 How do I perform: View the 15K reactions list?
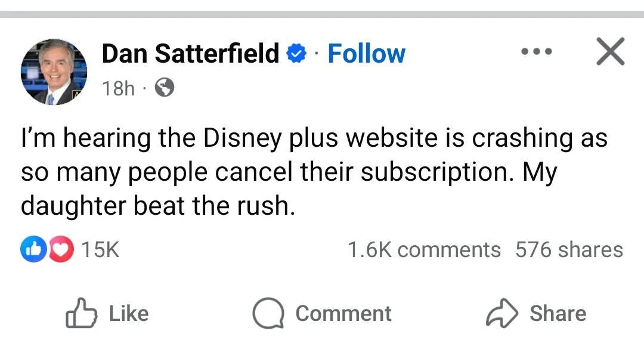click(100, 249)
